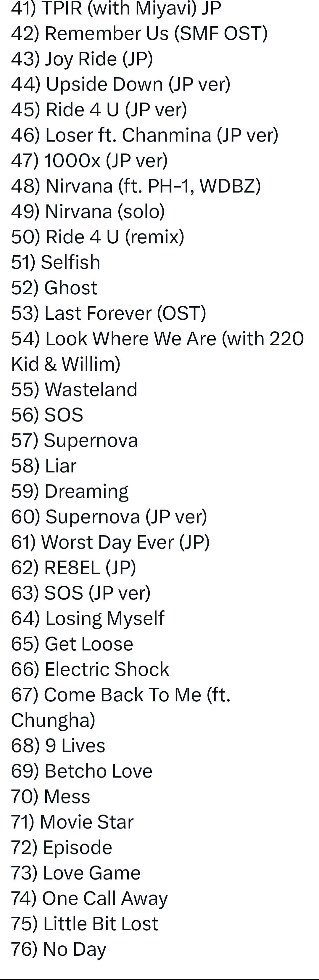Click the "49) Nirvana (solo)" entry

point(88,211)
